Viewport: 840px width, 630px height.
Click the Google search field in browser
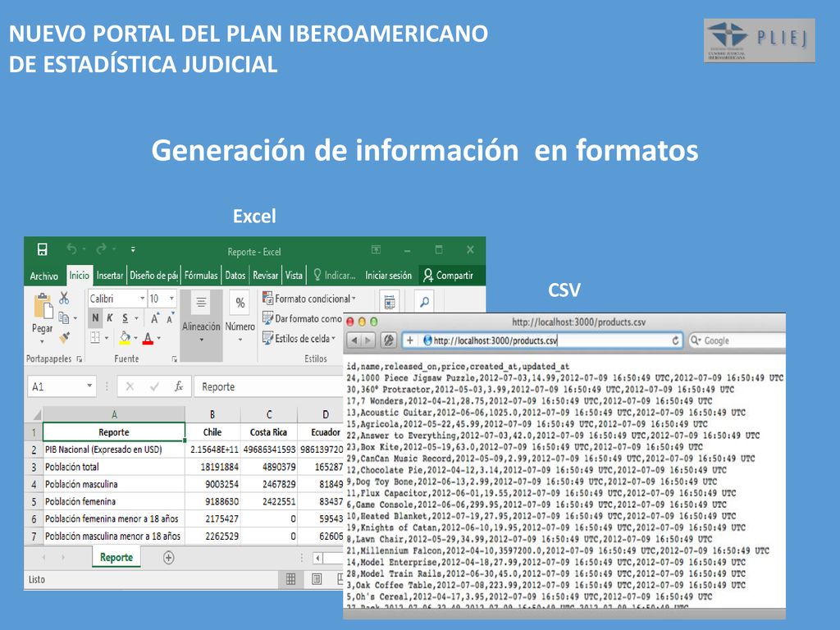point(737,340)
